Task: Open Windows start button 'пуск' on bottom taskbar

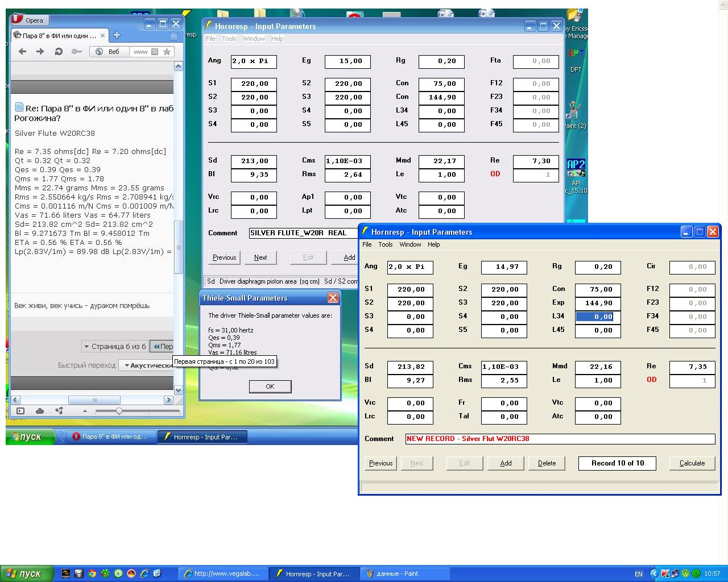Action: (27, 573)
